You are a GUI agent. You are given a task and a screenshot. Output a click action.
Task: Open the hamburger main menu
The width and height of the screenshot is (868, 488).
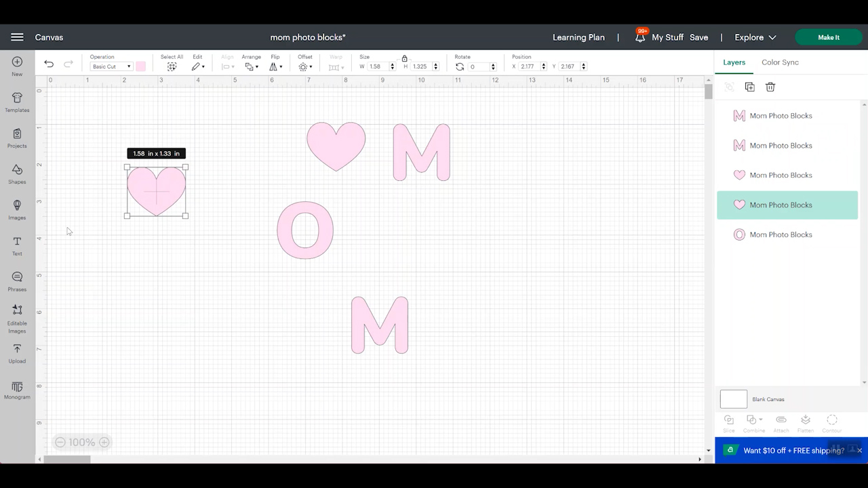17,37
